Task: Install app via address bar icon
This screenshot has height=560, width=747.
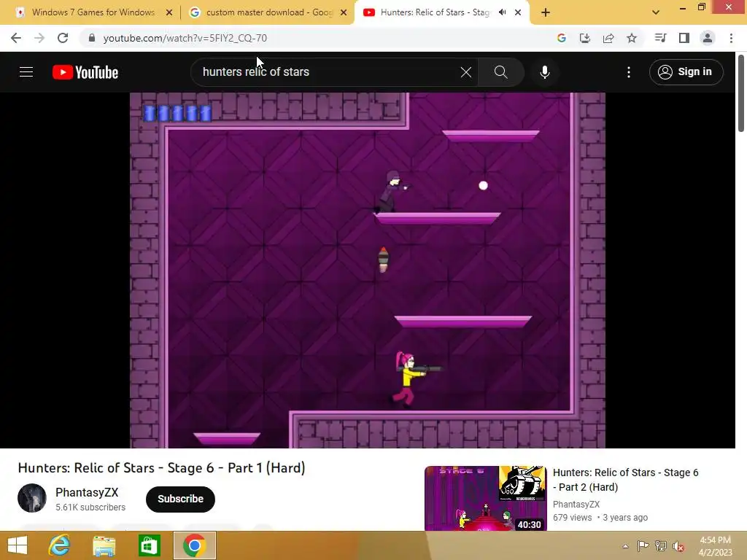Action: [584, 38]
